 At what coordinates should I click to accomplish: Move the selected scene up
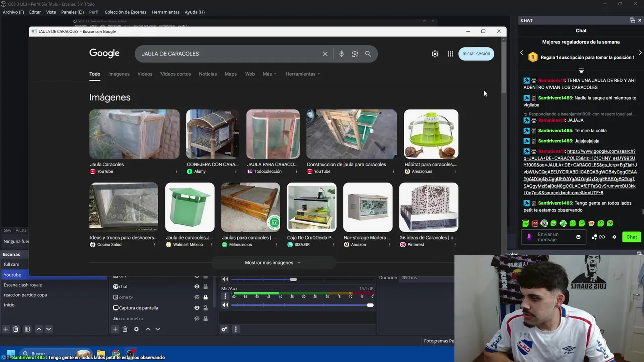(39, 329)
